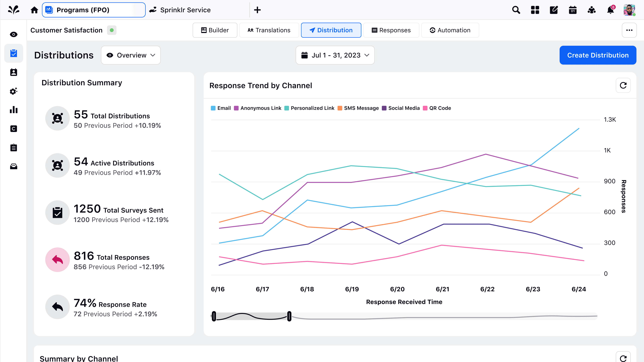644x362 pixels.
Task: Open the notifications bell
Action: pos(610,10)
